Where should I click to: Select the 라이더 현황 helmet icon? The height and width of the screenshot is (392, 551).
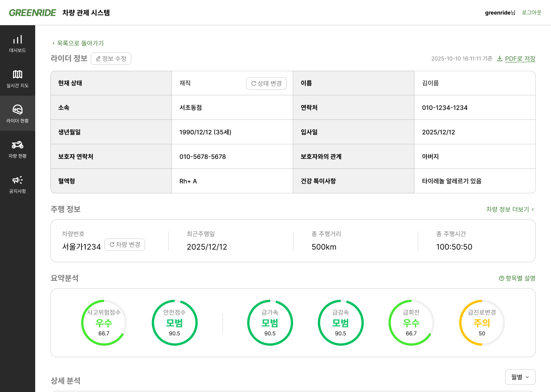click(18, 109)
